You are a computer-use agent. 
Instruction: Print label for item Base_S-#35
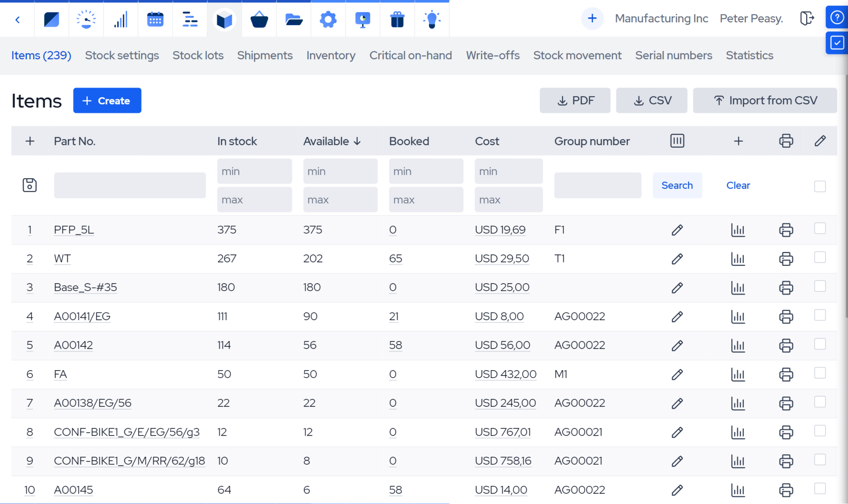[x=786, y=287]
